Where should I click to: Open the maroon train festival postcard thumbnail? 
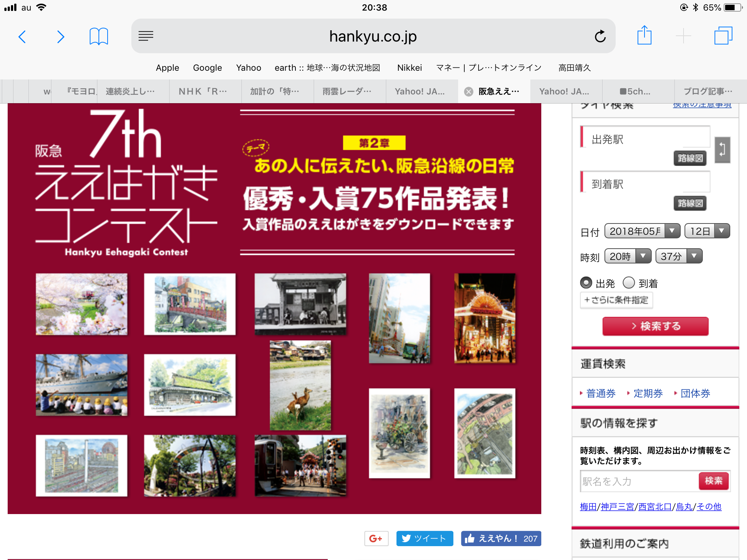300,466
